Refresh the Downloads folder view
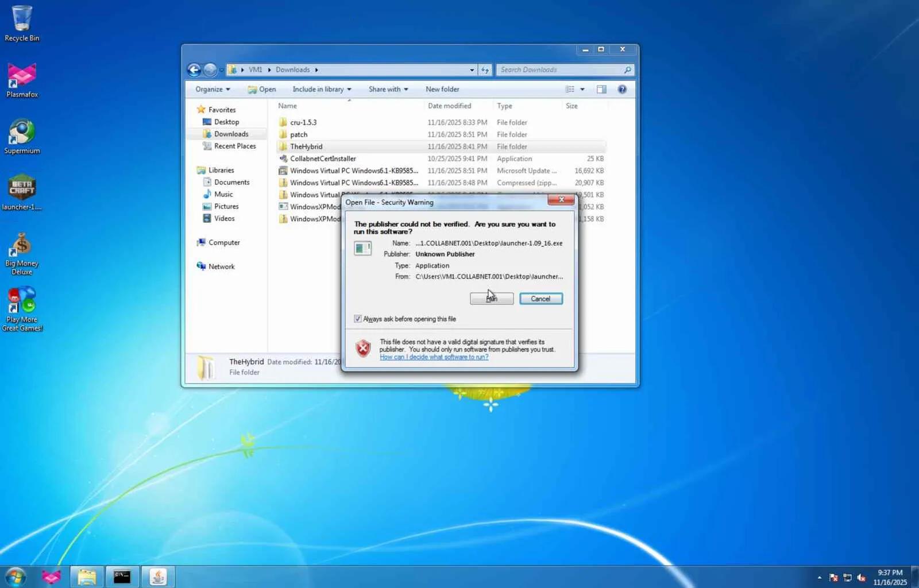The image size is (919, 588). pos(485,70)
